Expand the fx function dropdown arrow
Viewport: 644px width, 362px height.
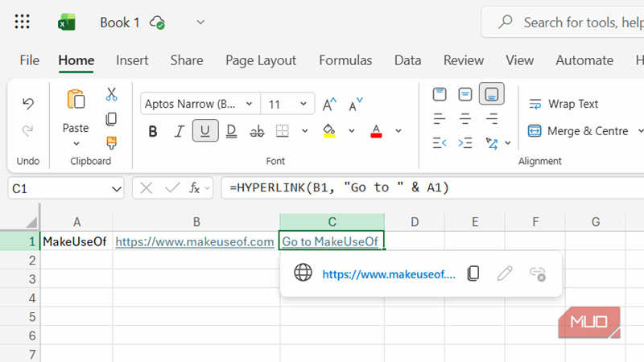coord(207,188)
